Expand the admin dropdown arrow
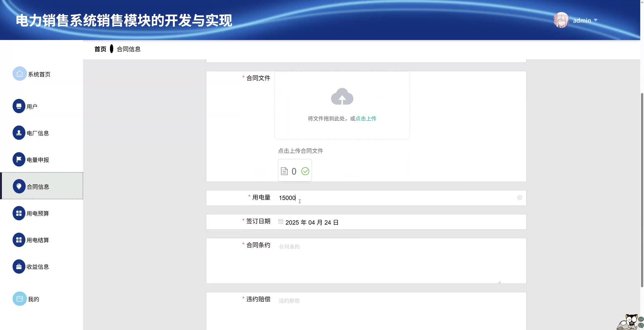 tap(595, 20)
